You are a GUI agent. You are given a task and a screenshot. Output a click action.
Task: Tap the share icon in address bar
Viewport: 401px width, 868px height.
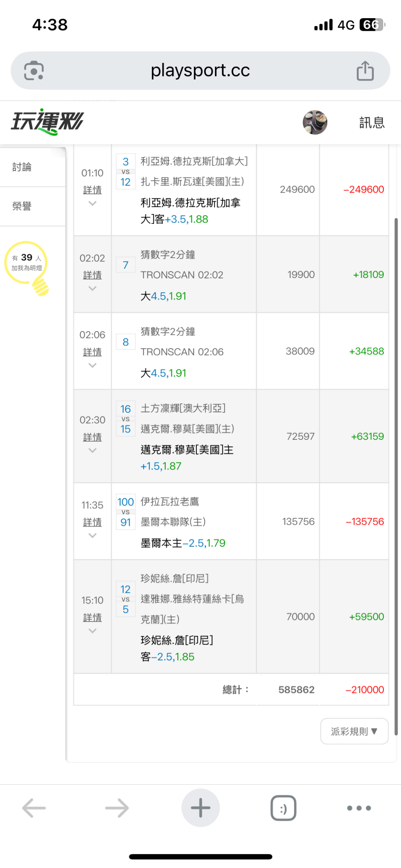[x=365, y=71]
